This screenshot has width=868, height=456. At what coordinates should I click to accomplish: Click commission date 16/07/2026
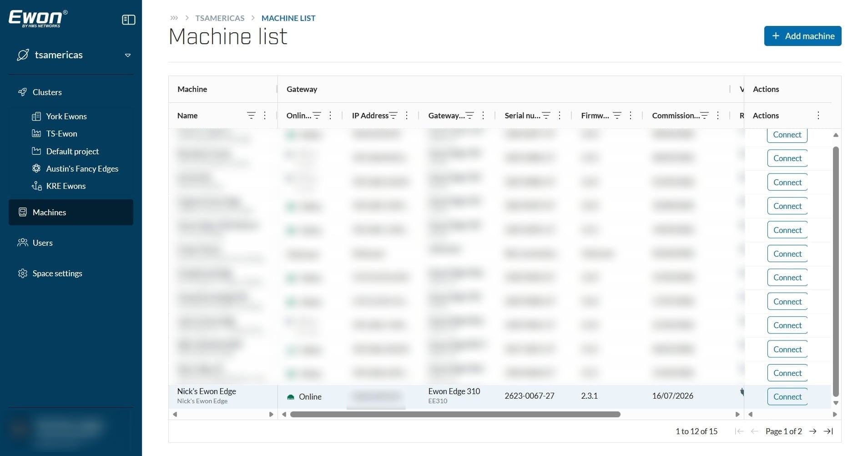(x=672, y=396)
